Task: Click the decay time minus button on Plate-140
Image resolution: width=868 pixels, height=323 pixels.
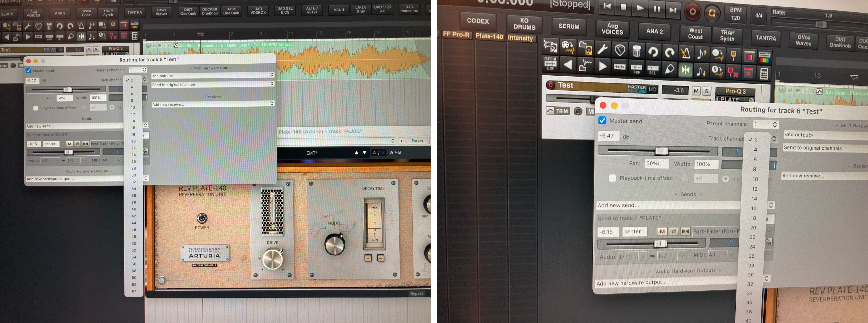Action: (368, 258)
